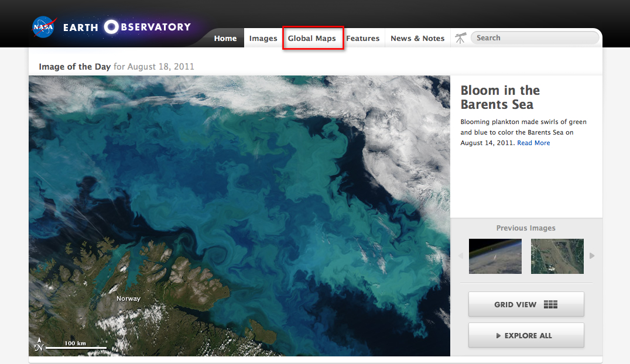Switch to the Images tab
The image size is (630, 364).
point(263,37)
